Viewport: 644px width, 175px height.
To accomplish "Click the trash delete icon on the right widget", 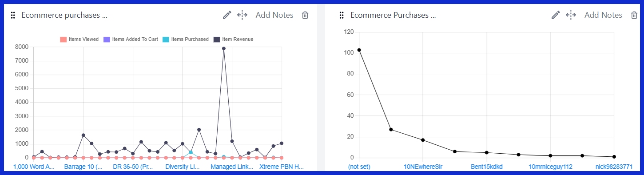I will point(634,15).
